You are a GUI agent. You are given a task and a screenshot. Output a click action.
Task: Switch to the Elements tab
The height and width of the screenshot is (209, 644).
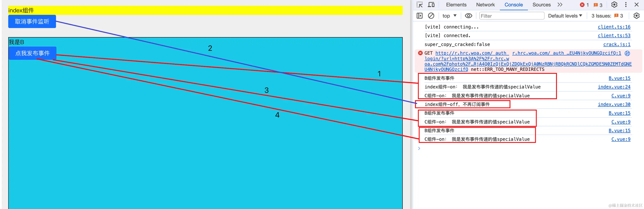coord(456,5)
